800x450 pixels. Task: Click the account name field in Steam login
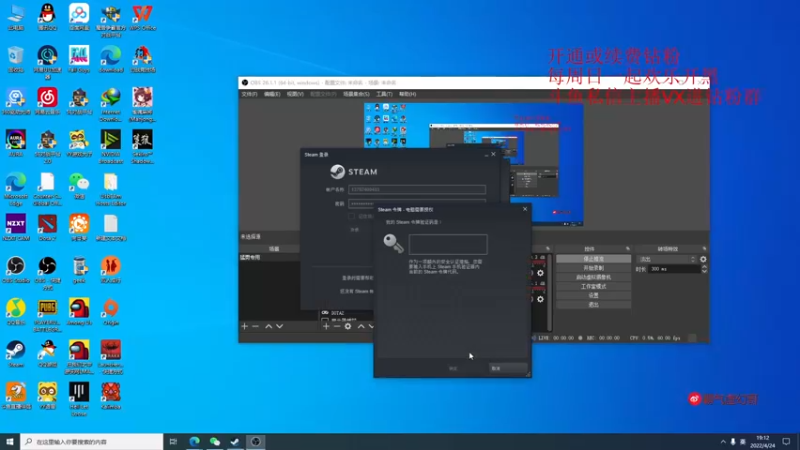pos(417,189)
